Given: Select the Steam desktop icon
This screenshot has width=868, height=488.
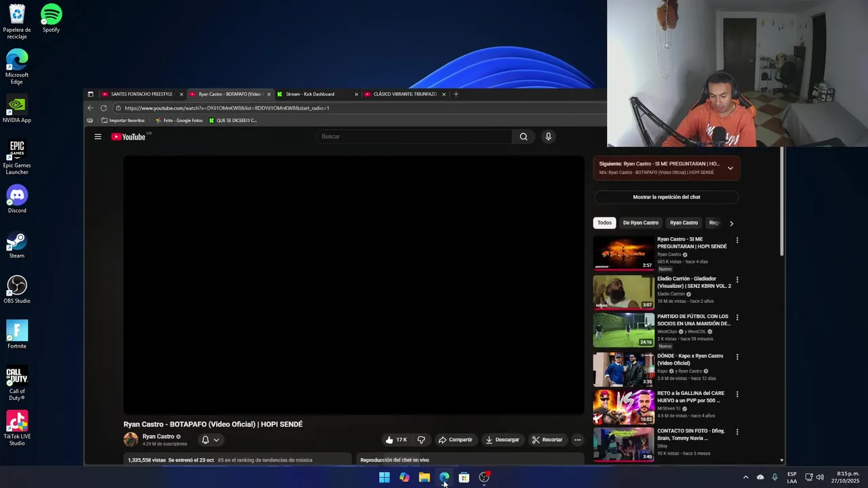Looking at the screenshot, I should pos(17,244).
